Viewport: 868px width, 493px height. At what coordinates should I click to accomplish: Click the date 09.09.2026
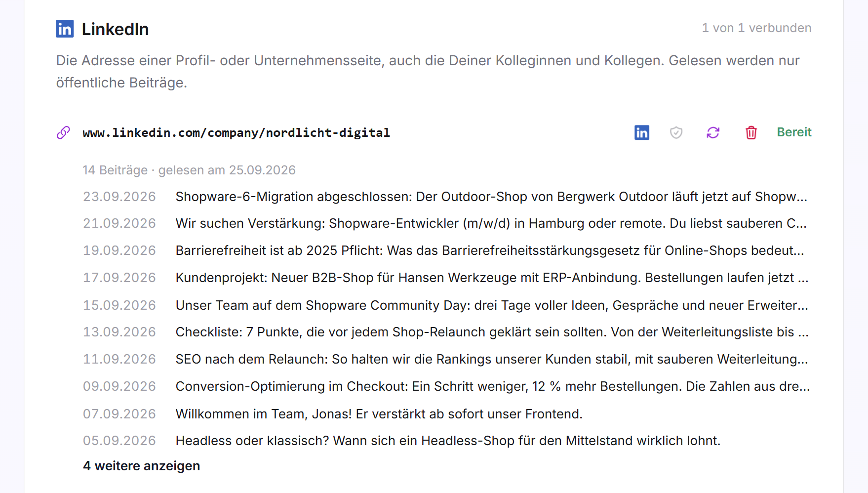point(119,386)
